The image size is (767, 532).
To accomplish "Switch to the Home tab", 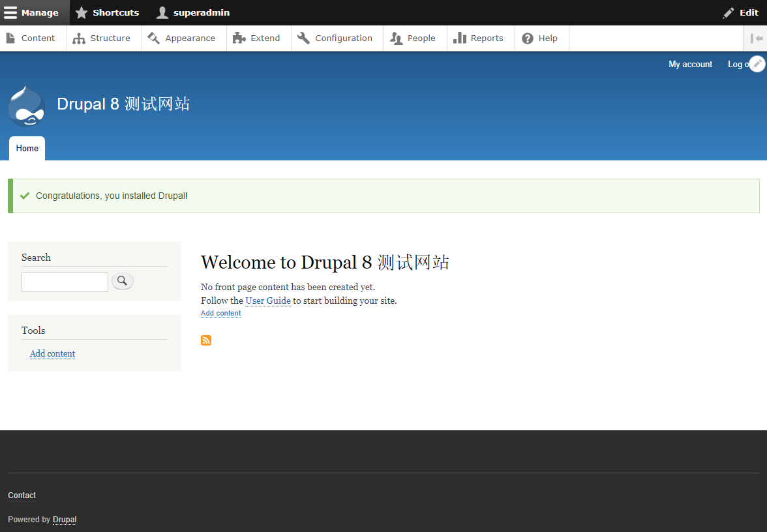I will 27,148.
